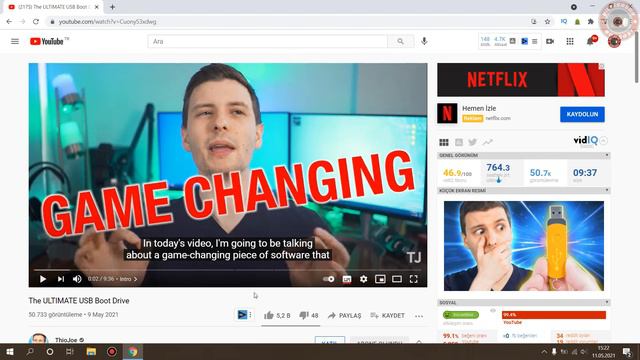Open the vidIQ browser extension icon
640x360 pixels.
pyautogui.click(x=564, y=22)
